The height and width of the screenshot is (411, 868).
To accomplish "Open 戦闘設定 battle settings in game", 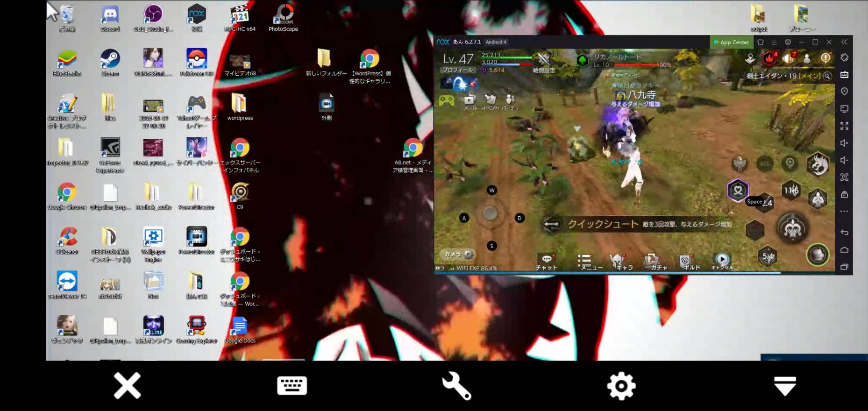I will tap(544, 63).
